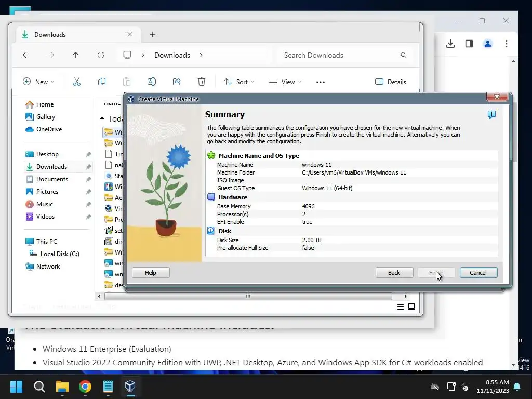Open Chrome profile avatar icon
This screenshot has width=532, height=399.
click(487, 44)
